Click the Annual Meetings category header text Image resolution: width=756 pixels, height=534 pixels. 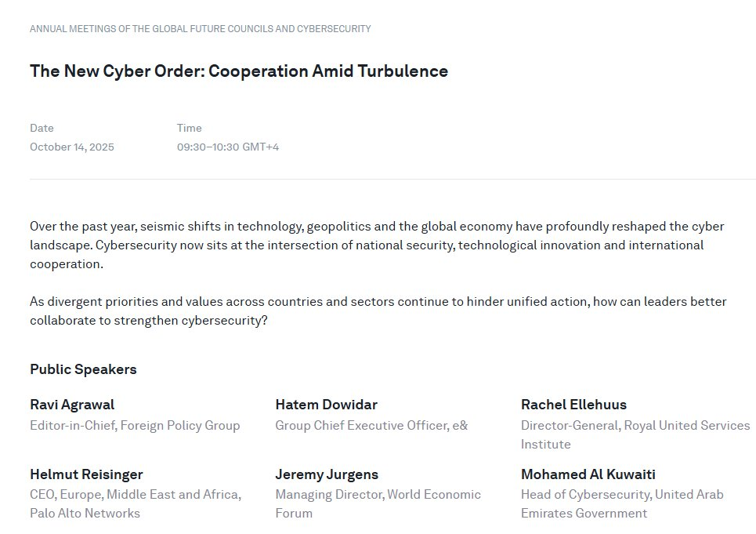[x=200, y=29]
